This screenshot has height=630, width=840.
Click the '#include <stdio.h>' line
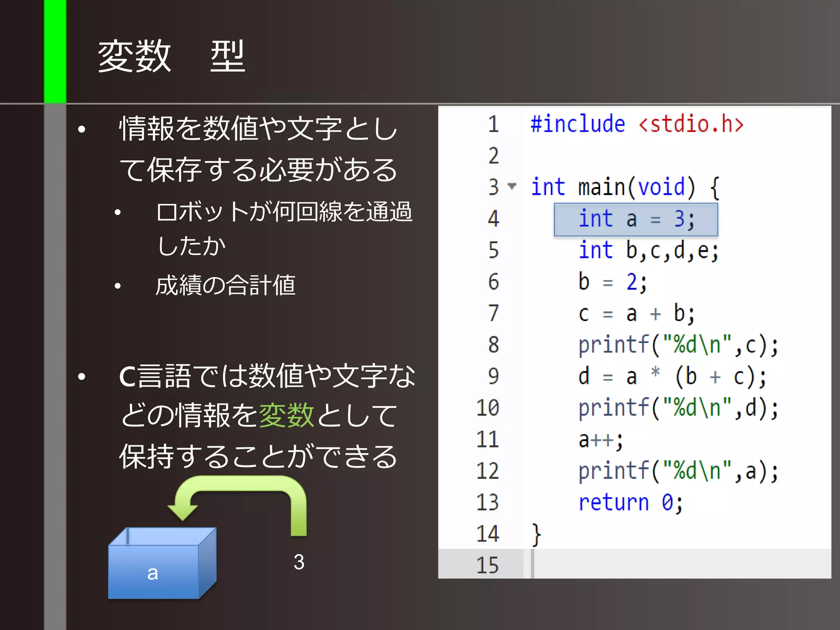click(637, 124)
